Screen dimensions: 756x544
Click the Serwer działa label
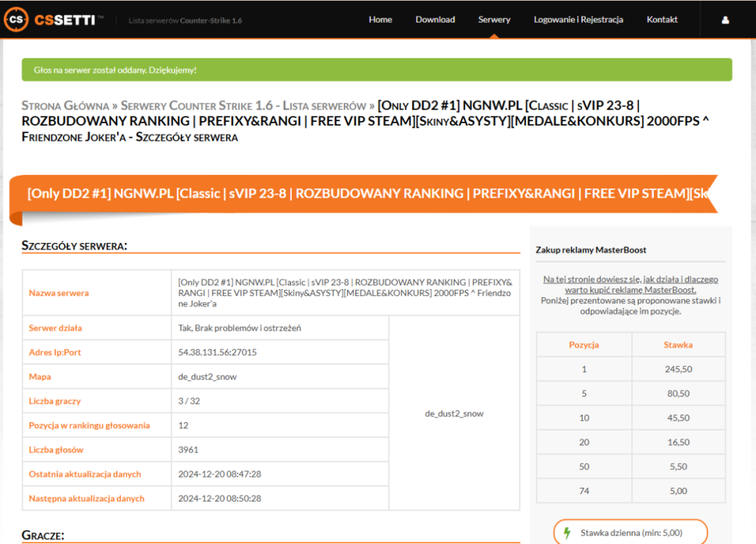(x=55, y=328)
